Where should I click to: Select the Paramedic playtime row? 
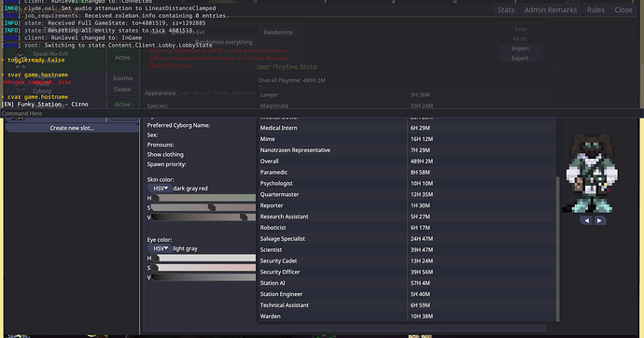(x=407, y=173)
